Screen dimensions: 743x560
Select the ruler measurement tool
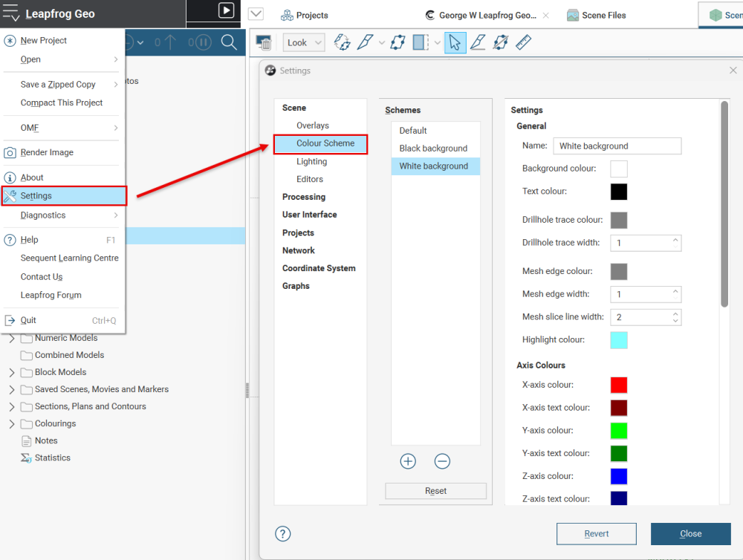tap(524, 42)
